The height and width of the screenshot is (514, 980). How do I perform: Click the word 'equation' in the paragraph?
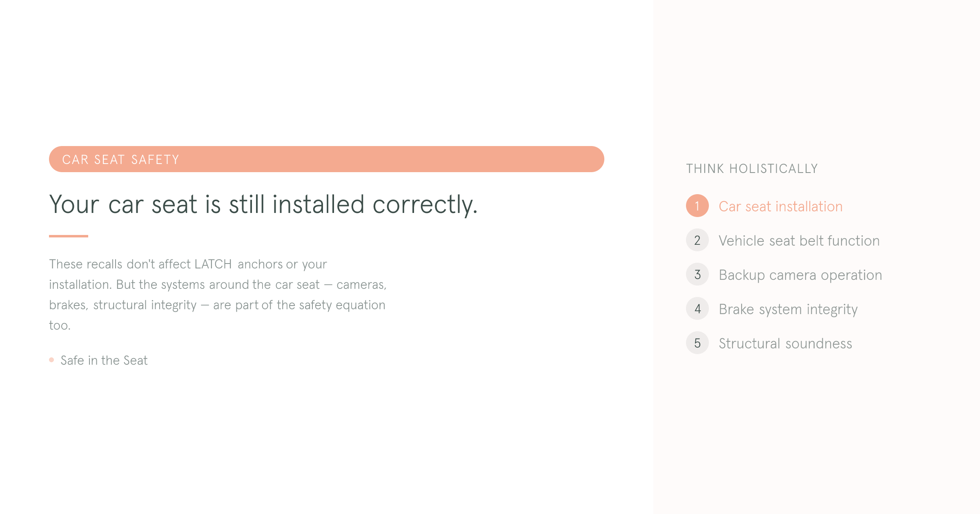pos(360,305)
